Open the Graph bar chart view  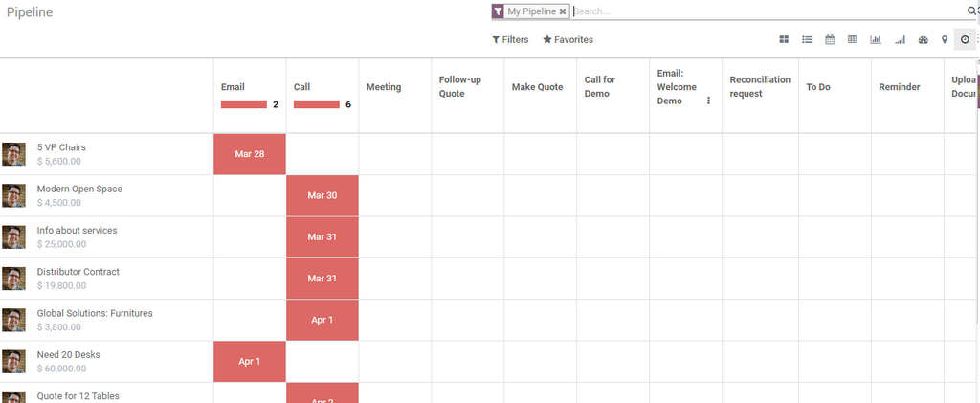[x=876, y=40]
